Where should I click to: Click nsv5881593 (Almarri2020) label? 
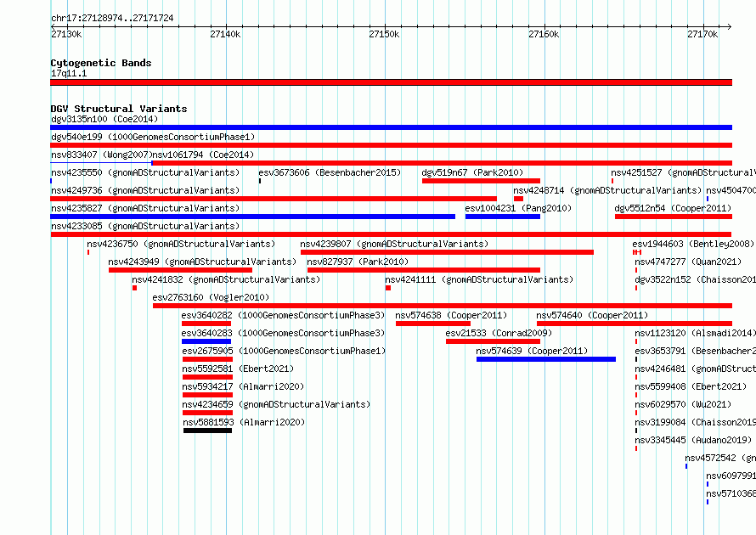244,422
